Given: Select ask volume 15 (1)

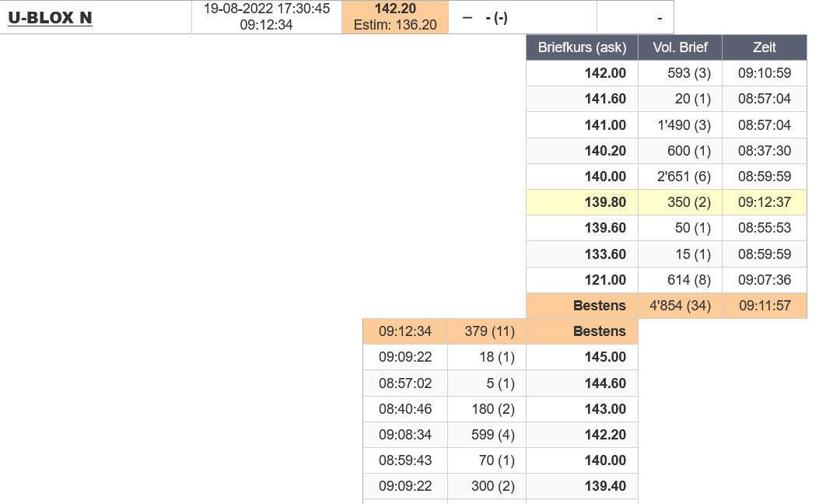Looking at the screenshot, I should point(692,254).
